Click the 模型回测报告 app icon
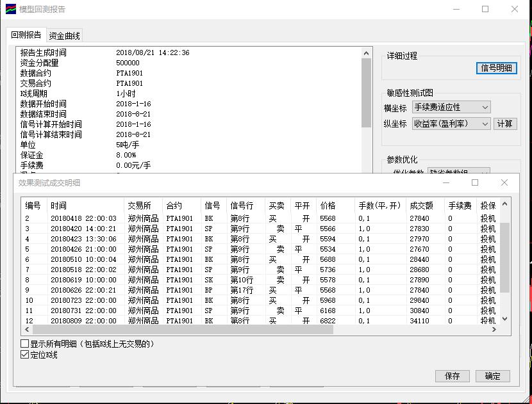Image resolution: width=532 pixels, height=404 pixels. click(x=10, y=9)
